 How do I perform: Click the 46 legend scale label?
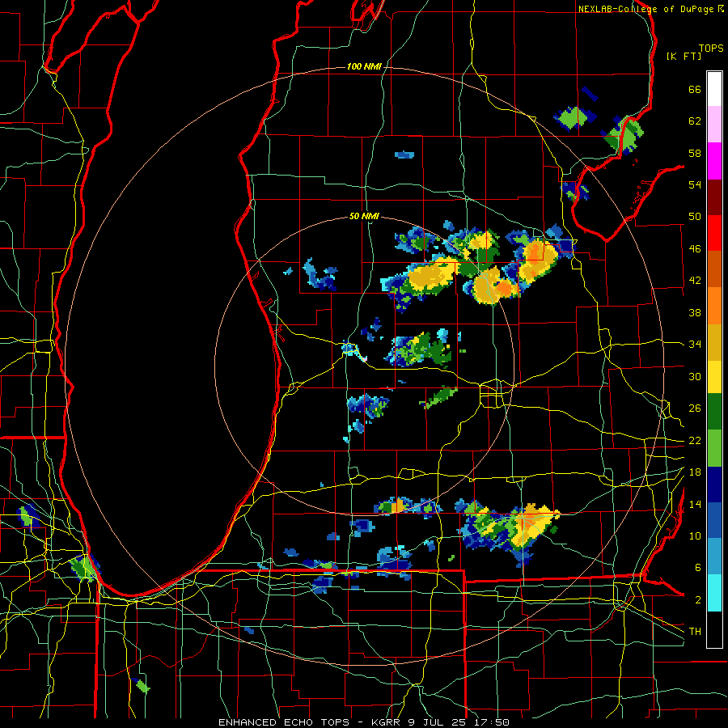tap(695, 249)
